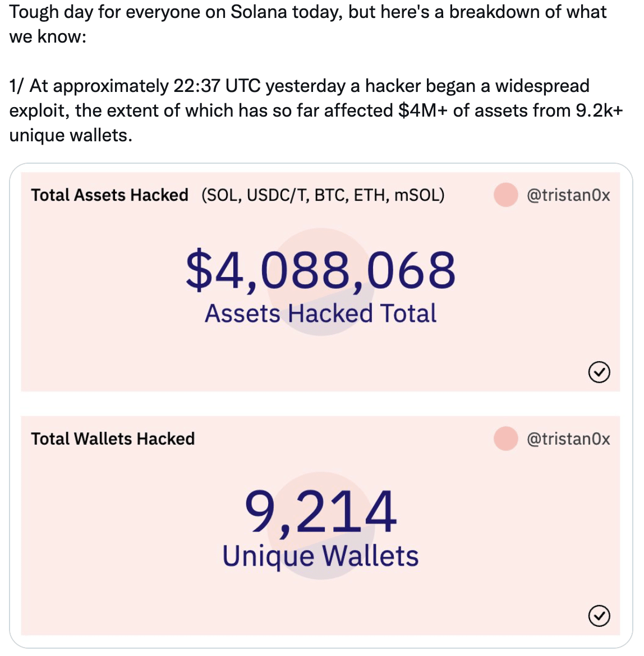Select the $4,088,068 counter value
The image size is (644, 656).
coord(320,270)
